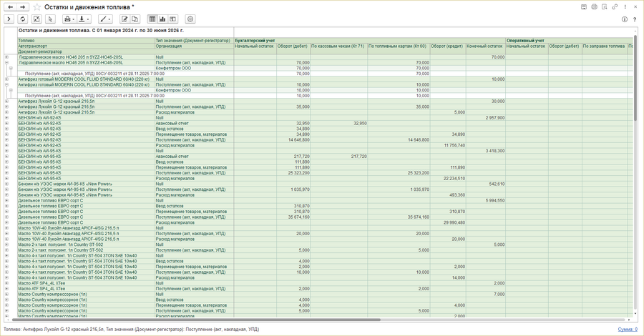644x336 pixels.
Task: Select the value 542,610 cell
Action: (x=485, y=184)
